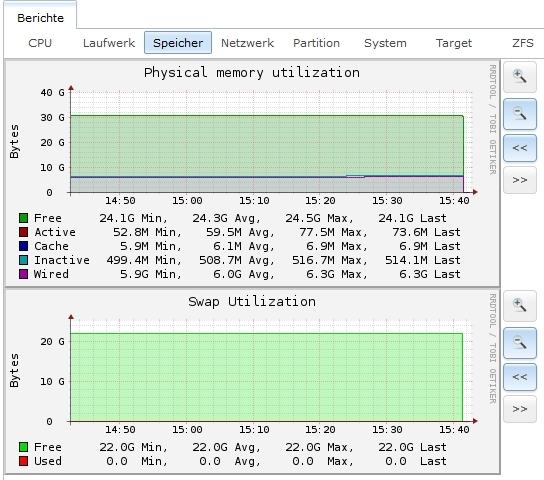Click the 77.5M Max value for Active
This screenshot has height=480, width=544.
333,232
